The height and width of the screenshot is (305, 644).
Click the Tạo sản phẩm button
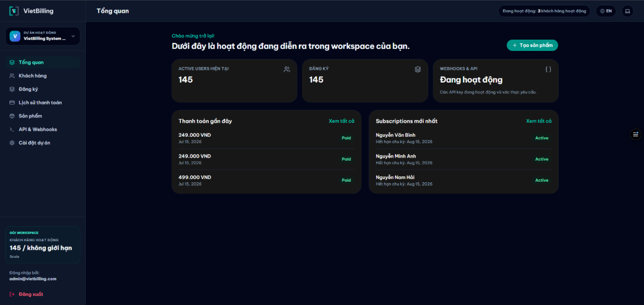[x=532, y=45]
